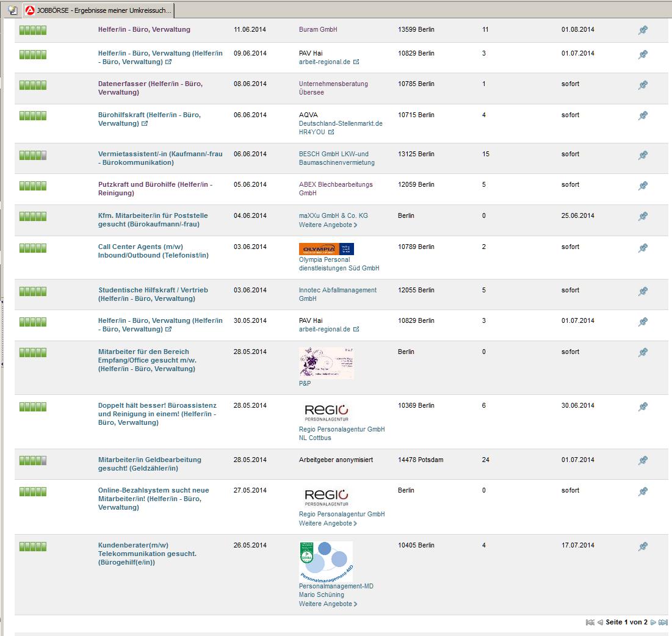Pin the Vermietassistent/-in job from BESCH GmbH
This screenshot has height=636, width=672.
click(x=643, y=156)
